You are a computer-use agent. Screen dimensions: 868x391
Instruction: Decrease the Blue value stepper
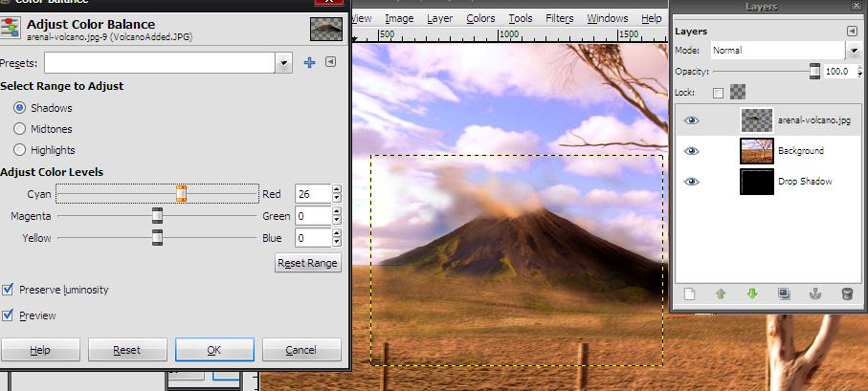pos(337,243)
